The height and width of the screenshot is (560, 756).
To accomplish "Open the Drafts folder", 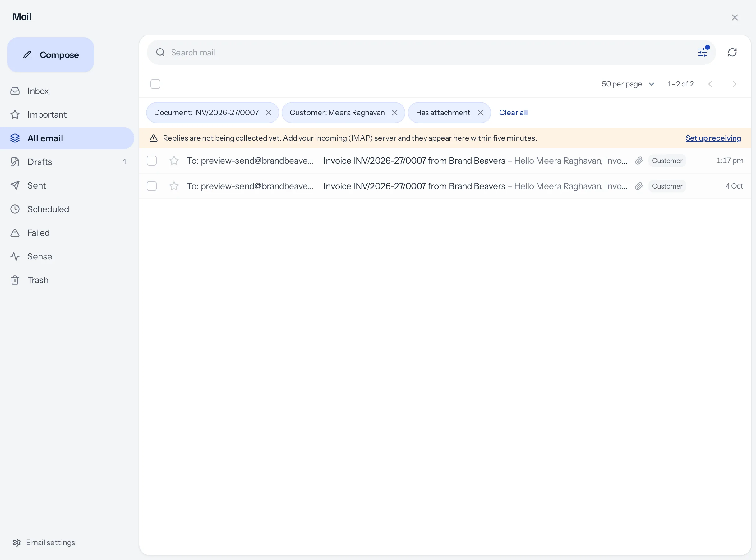I will 67,162.
